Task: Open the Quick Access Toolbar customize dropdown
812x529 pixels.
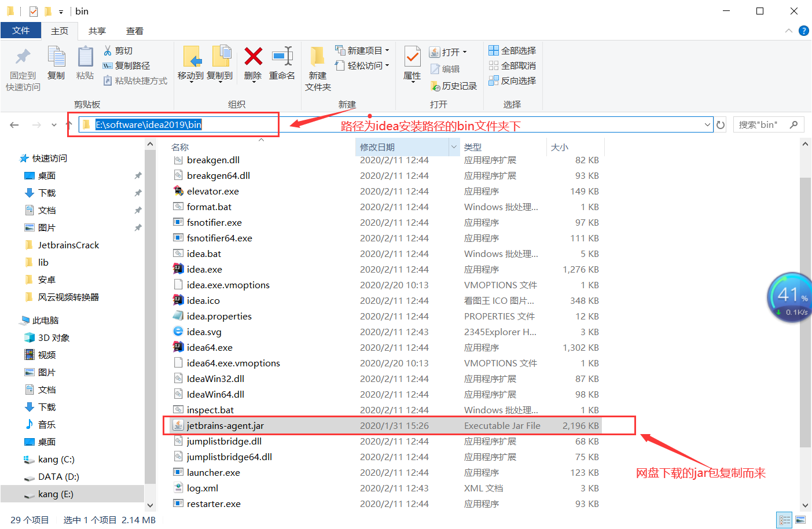Action: 61,12
